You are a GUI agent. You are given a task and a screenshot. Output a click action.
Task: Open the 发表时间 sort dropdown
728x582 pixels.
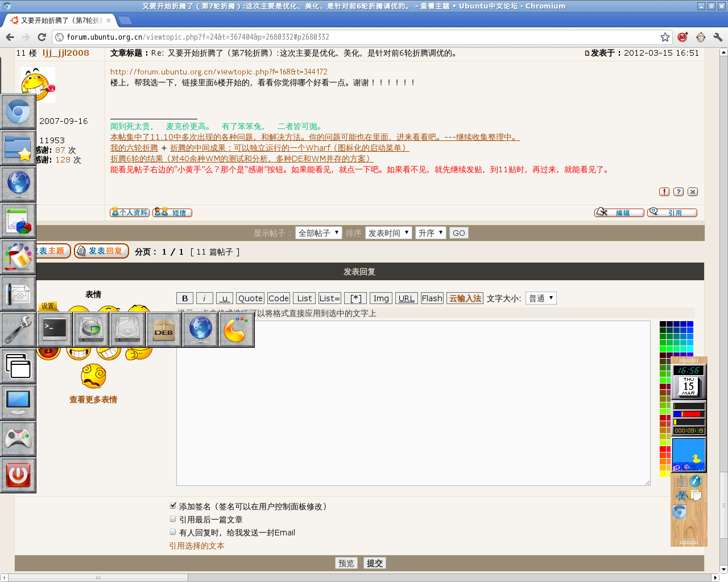pyautogui.click(x=388, y=233)
